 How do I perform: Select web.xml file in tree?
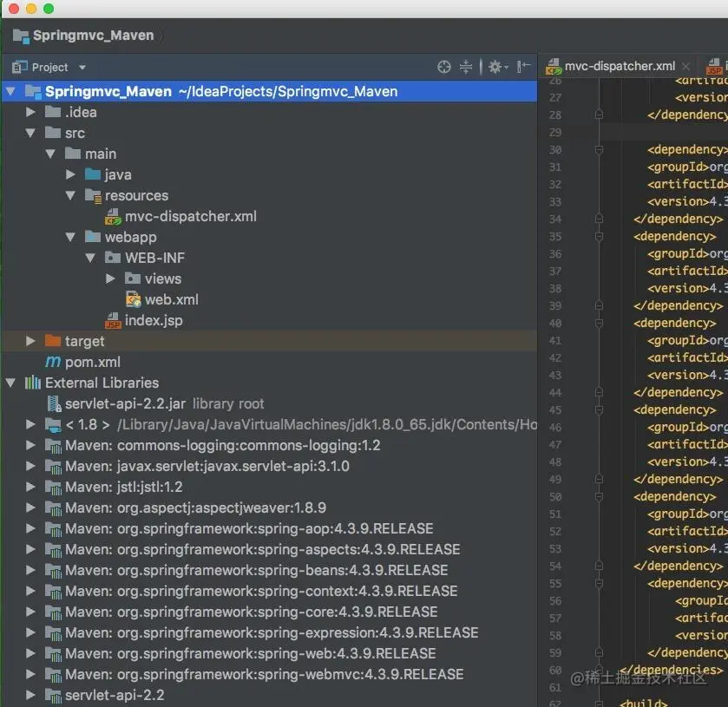[x=171, y=299]
